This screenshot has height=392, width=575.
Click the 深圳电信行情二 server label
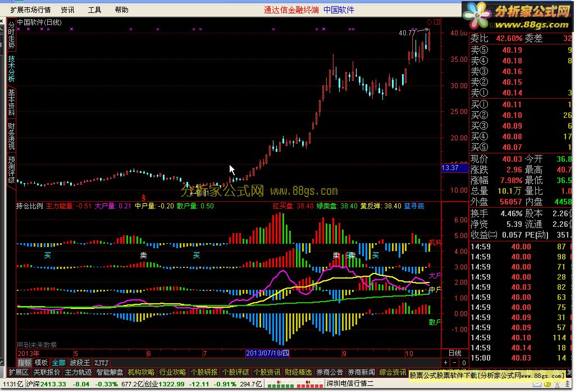point(349,384)
